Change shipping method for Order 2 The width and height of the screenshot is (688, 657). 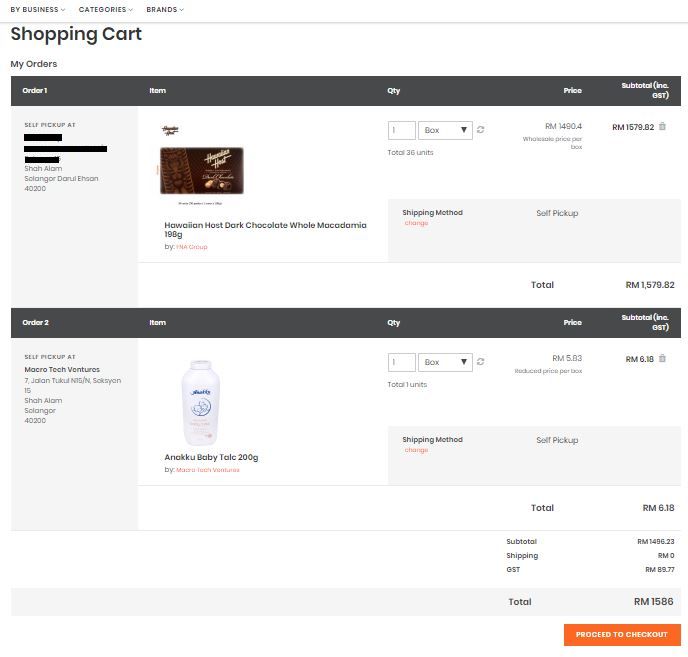pos(416,450)
